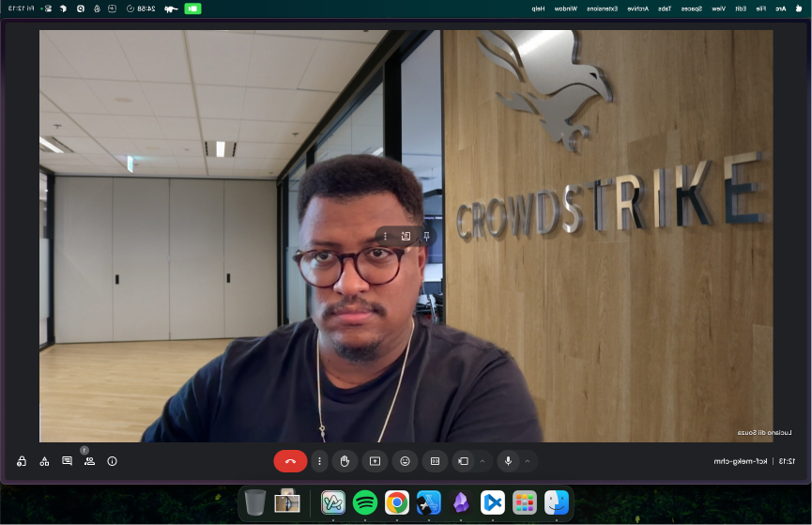Screen dimensions: 812x525
Task: Click the Fri 12:13 menu bar clock
Action: [x=22, y=8]
